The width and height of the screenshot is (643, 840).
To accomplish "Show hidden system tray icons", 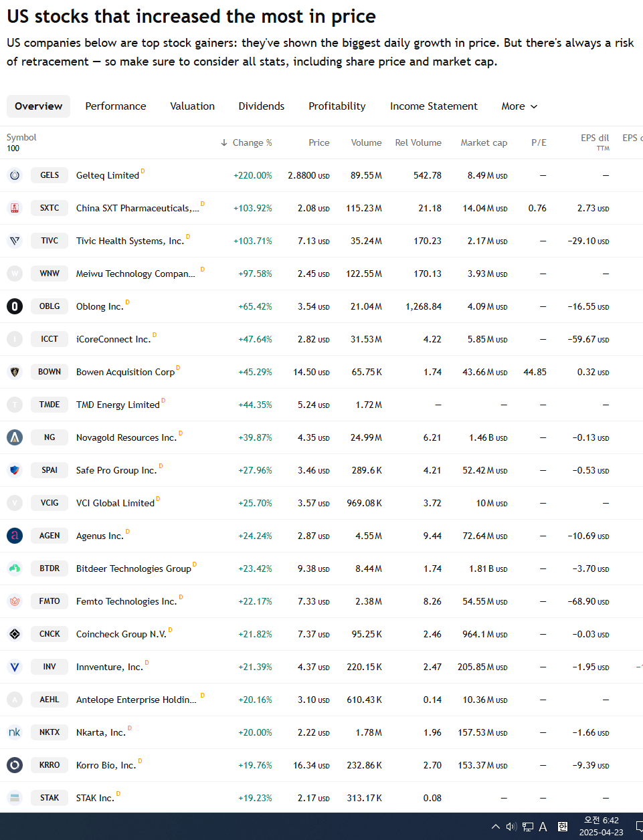I will tap(496, 827).
